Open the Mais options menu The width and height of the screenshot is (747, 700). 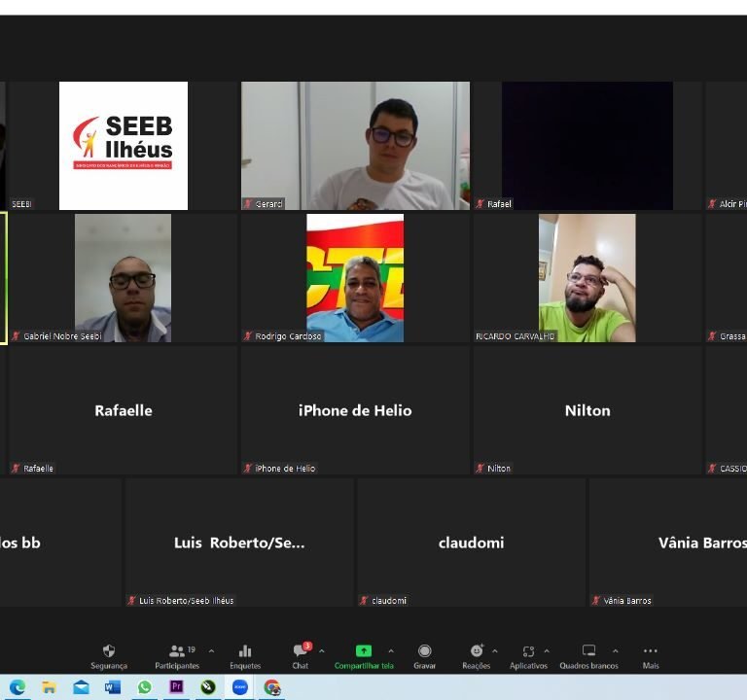click(650, 655)
